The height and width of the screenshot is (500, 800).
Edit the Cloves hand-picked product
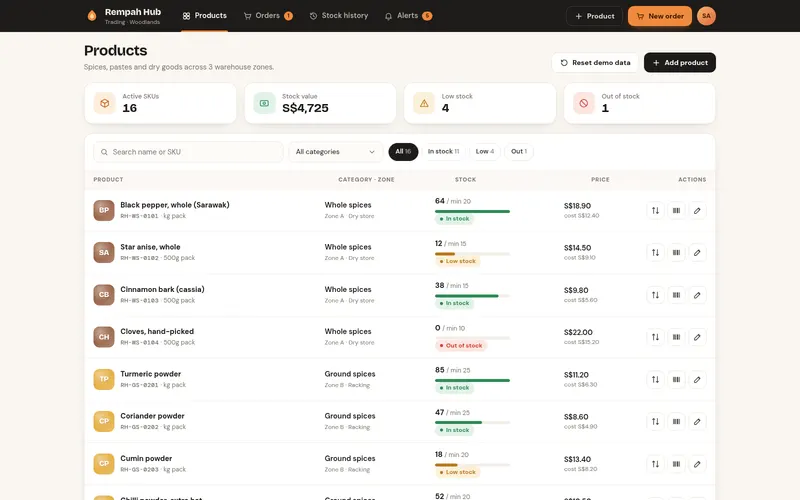697,337
